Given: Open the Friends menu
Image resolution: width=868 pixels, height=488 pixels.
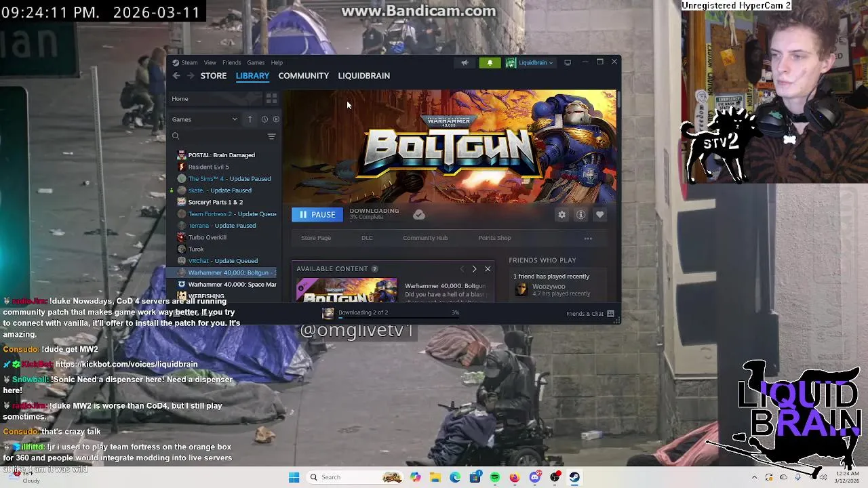Looking at the screenshot, I should point(231,62).
